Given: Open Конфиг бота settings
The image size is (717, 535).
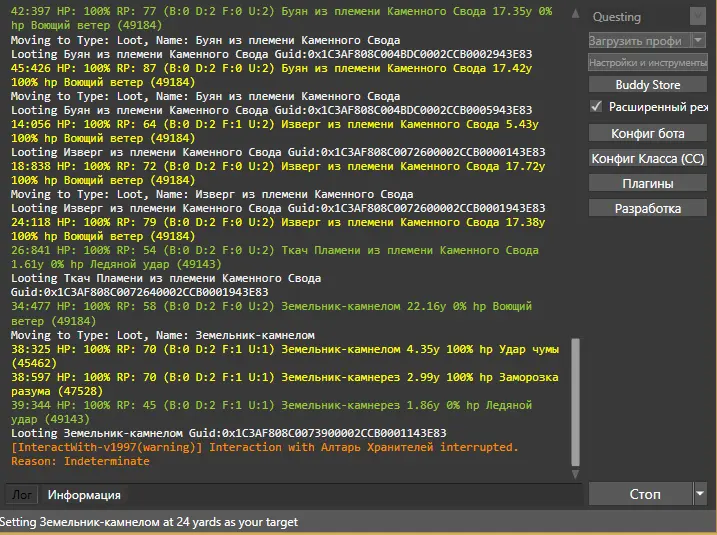Looking at the screenshot, I should [648, 133].
